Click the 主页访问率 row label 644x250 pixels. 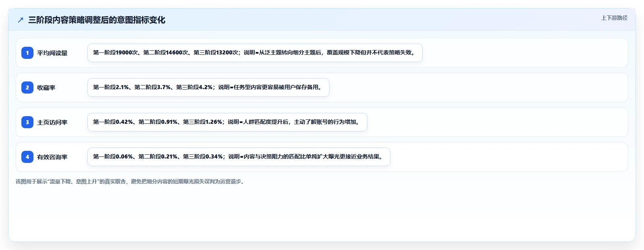click(x=52, y=122)
